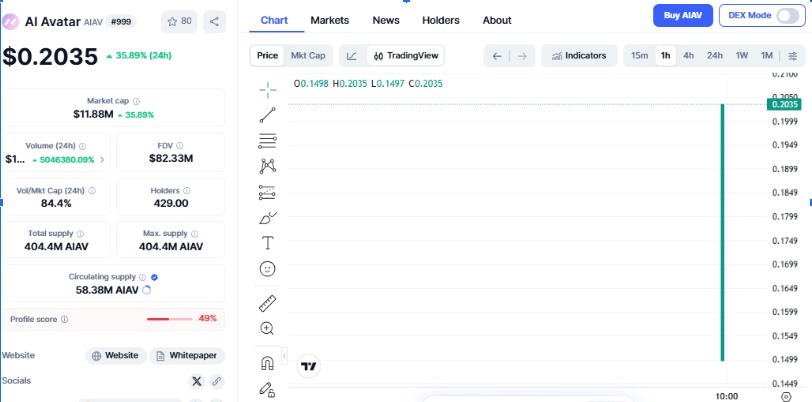Select the trend line drawing tool
This screenshot has height=402, width=812.
(267, 115)
